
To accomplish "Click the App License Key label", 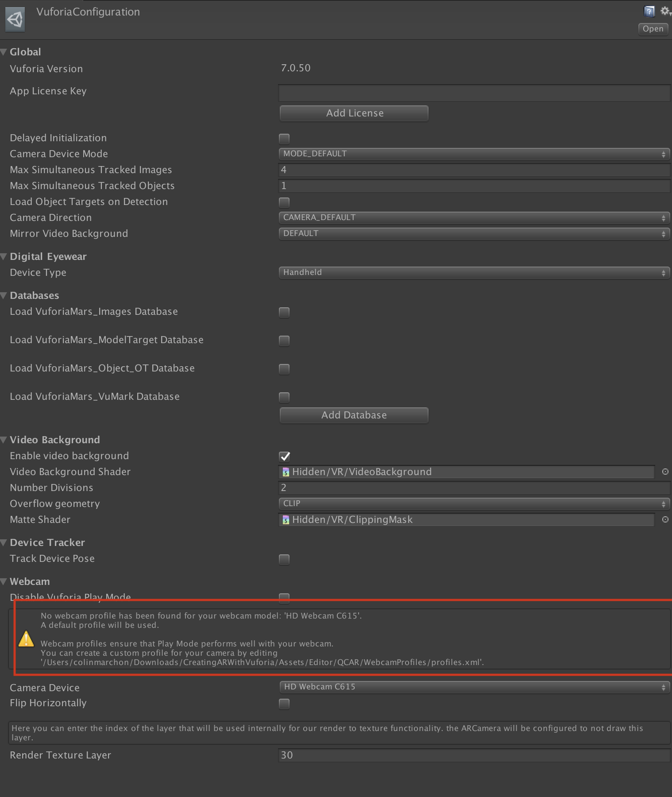I will tap(48, 91).
